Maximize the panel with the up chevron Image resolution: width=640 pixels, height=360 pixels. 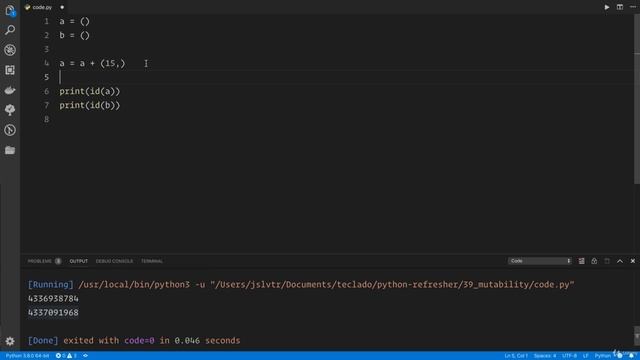tap(620, 261)
